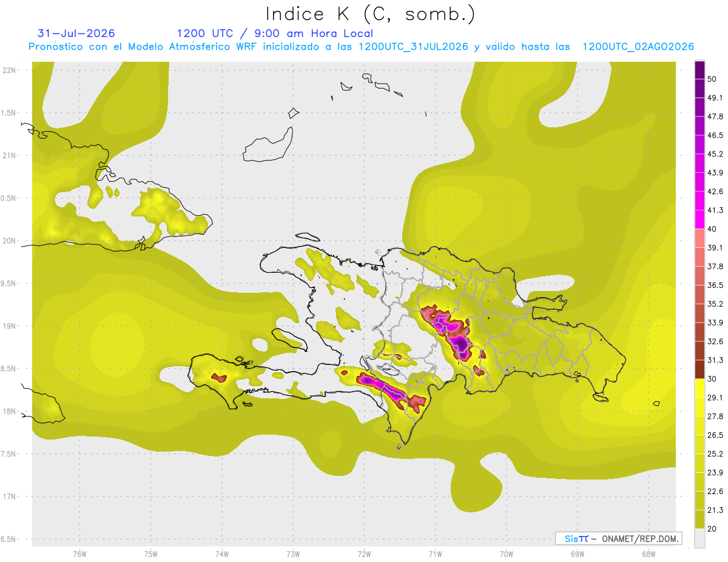This screenshot has height=562, width=728.
Task: Click the '20N' latitude label
Action: click(10, 241)
